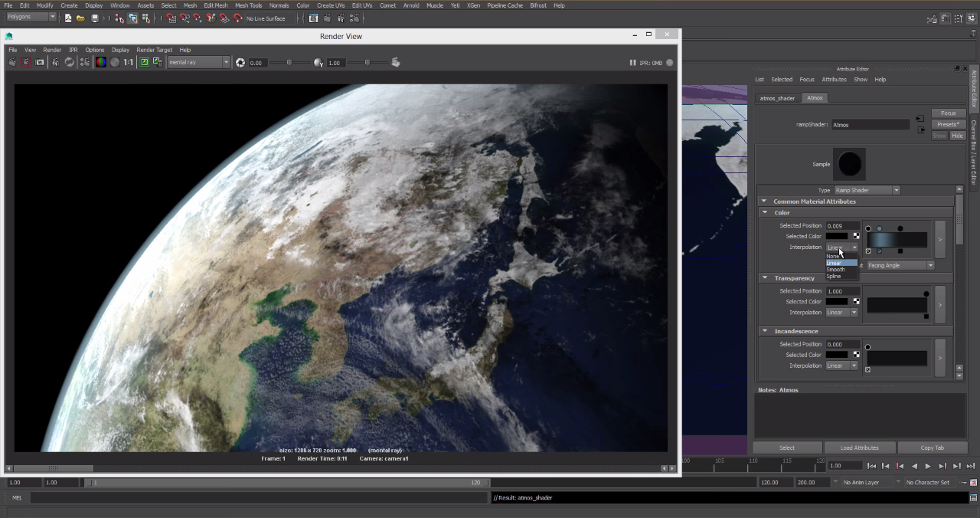Click the open scene folder icon
Viewport: 980px width, 518px height.
(80, 18)
